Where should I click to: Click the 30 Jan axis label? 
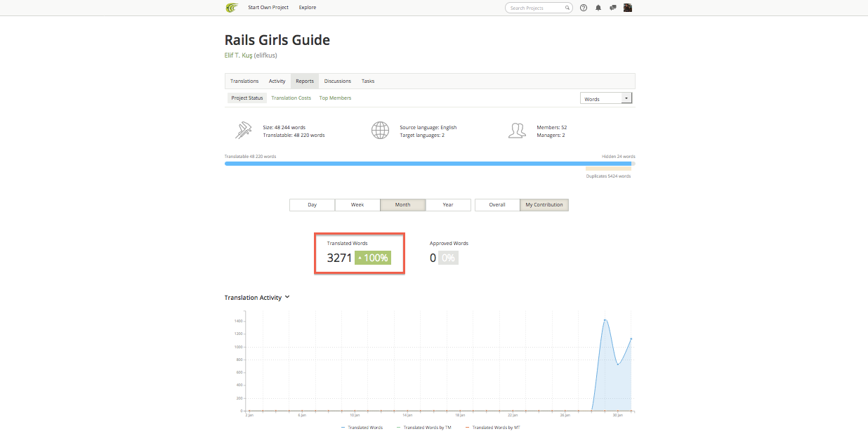tap(618, 415)
